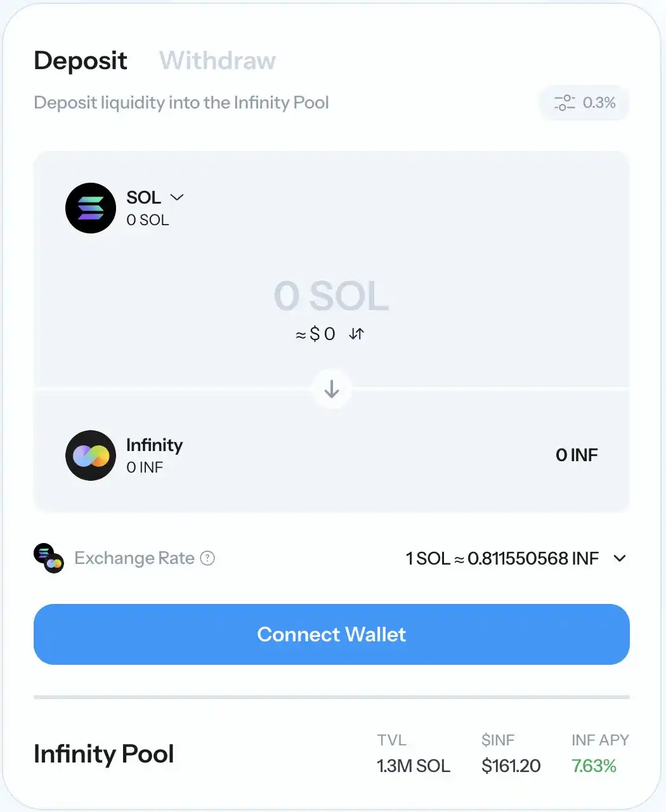Viewport: 666px width, 812px height.
Task: Toggle the amount between USD and SOL
Action: pos(356,334)
